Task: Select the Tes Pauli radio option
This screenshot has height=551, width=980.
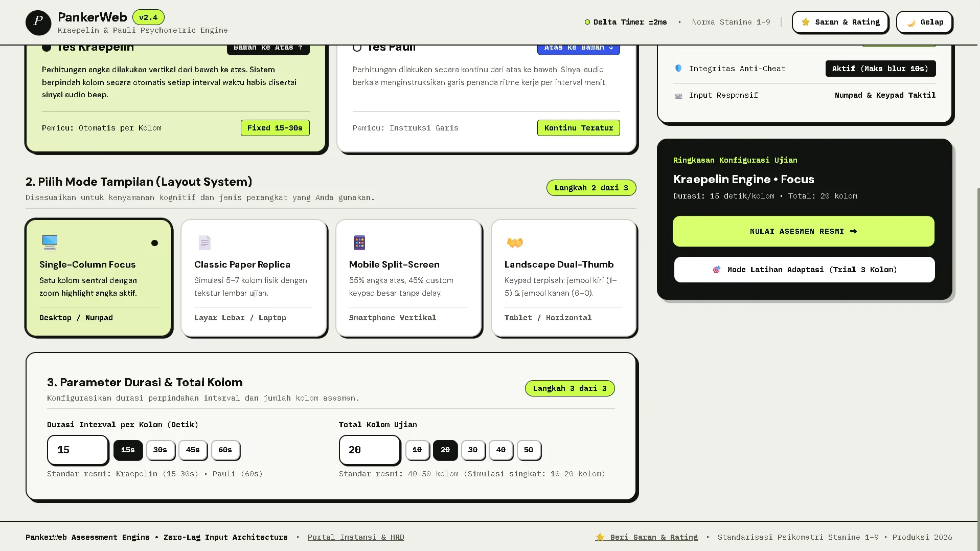Action: tap(357, 48)
